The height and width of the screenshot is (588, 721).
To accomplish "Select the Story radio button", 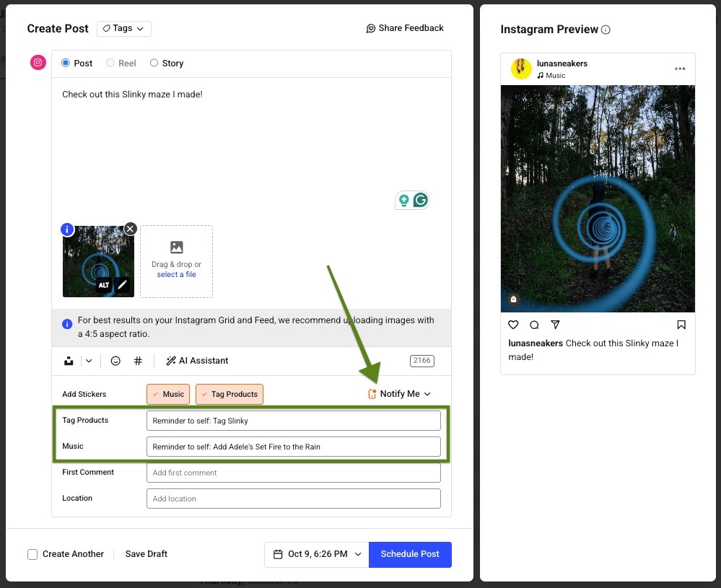I will [x=154, y=63].
